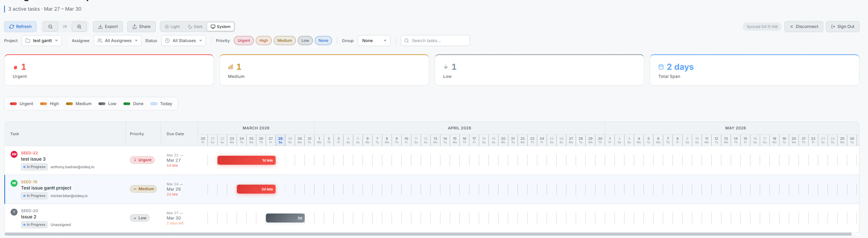
Task: Select the red 1d late Gantt bar
Action: pyautogui.click(x=246, y=160)
